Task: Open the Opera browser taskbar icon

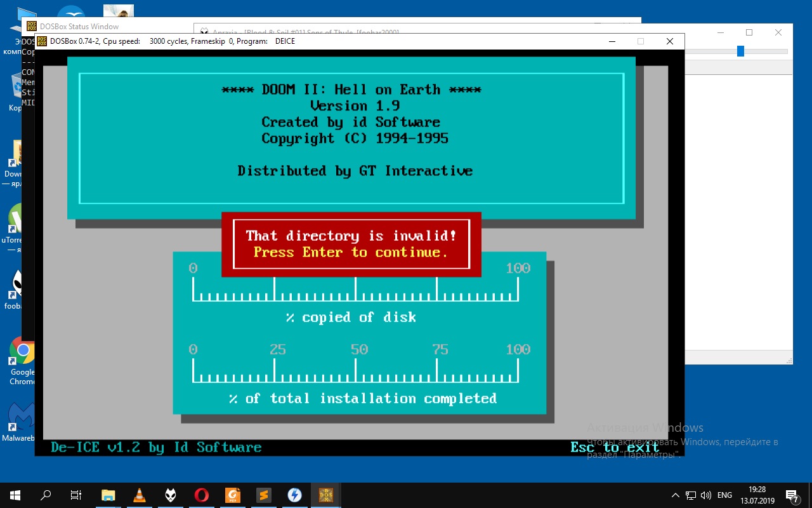Action: pos(202,495)
